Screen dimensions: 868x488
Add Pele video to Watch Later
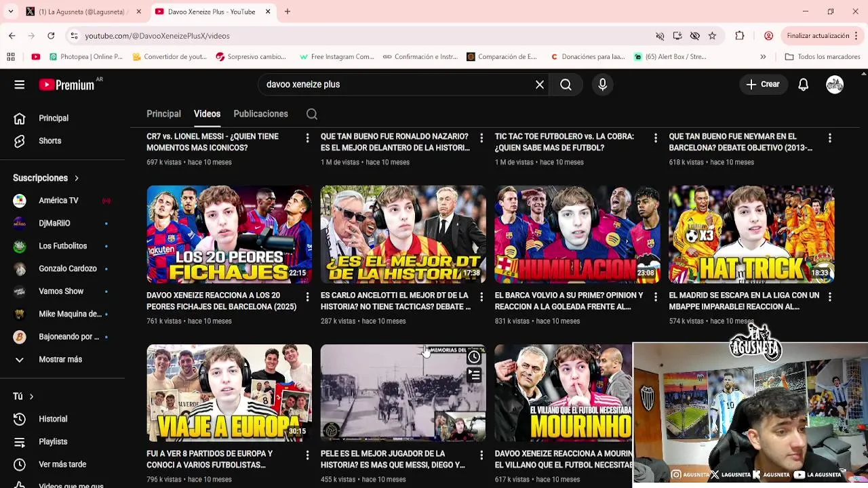pyautogui.click(x=474, y=357)
